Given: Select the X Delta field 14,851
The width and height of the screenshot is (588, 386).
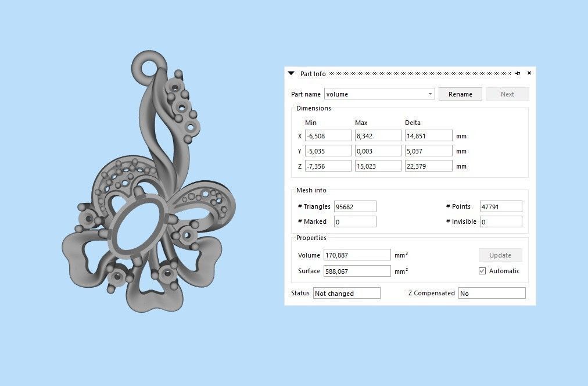Looking at the screenshot, I should 429,136.
